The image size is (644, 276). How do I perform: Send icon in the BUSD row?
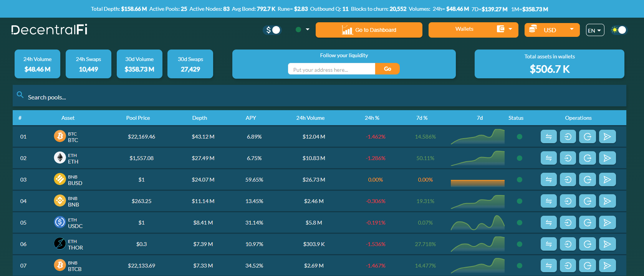click(607, 180)
